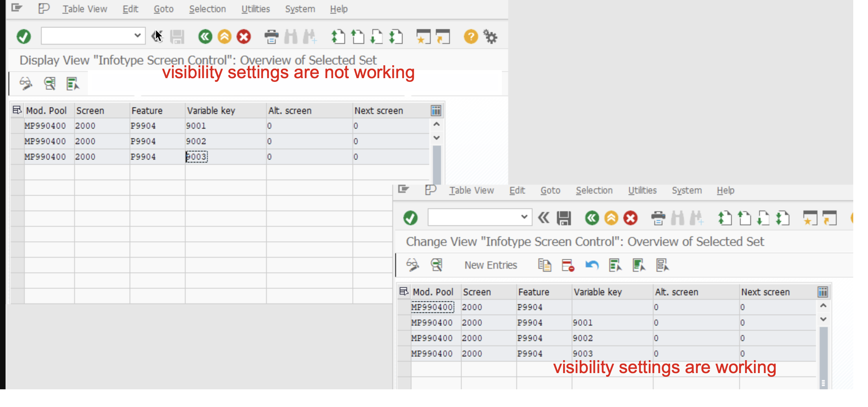Click Copy As icon in Change View toolbar
The width and height of the screenshot is (868, 407).
click(x=545, y=265)
